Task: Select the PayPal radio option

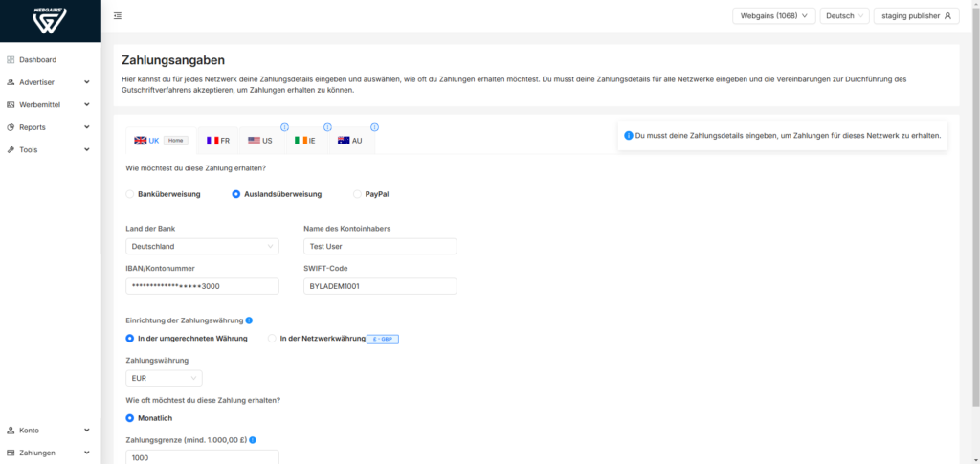Action: pos(358,194)
